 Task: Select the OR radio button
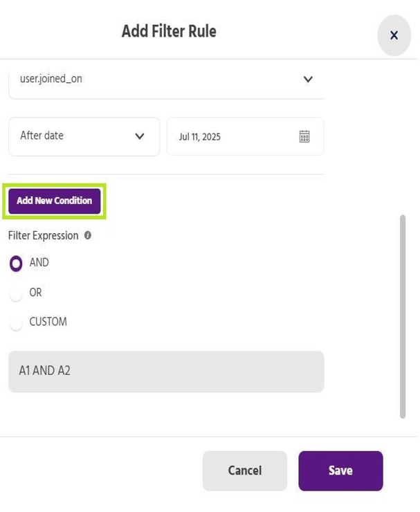pos(16,293)
